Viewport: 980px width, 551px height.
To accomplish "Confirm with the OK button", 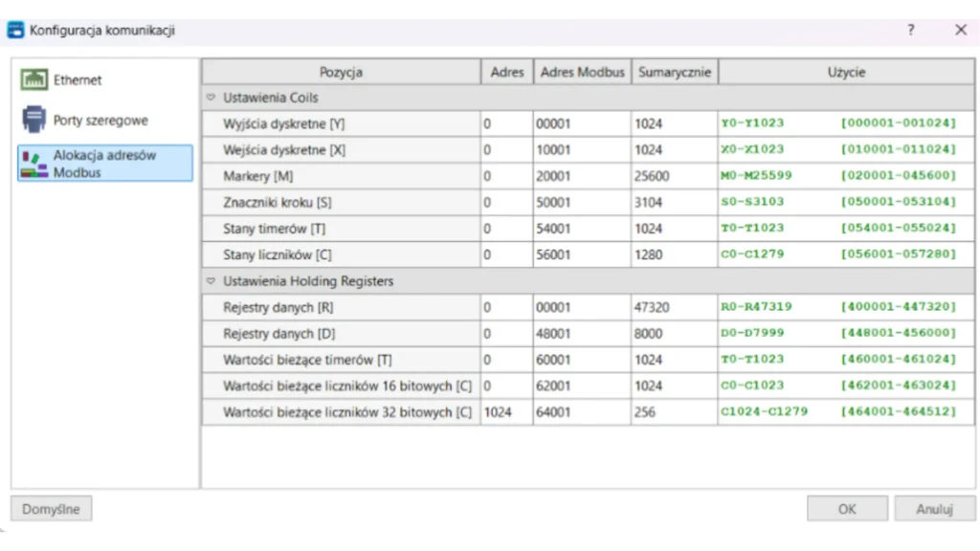I will pyautogui.click(x=847, y=509).
